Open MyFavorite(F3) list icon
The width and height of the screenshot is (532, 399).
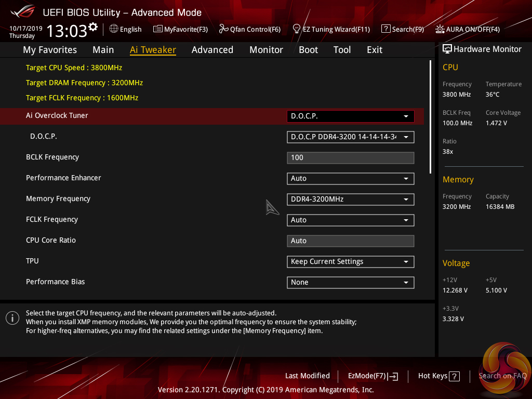click(158, 29)
